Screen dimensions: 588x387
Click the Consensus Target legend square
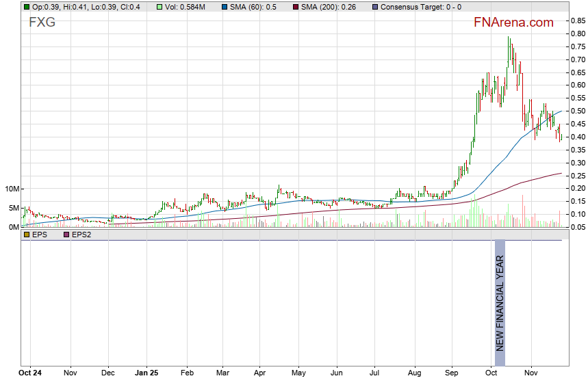[x=374, y=7]
